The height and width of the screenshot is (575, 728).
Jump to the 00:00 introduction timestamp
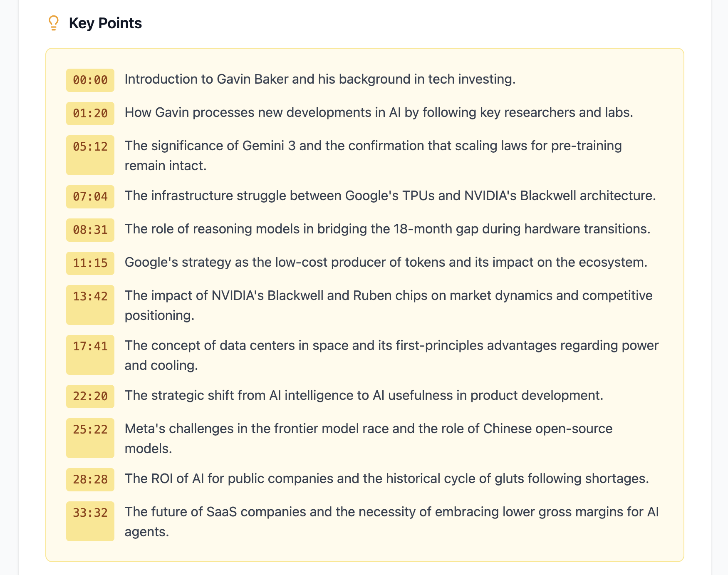(x=90, y=80)
